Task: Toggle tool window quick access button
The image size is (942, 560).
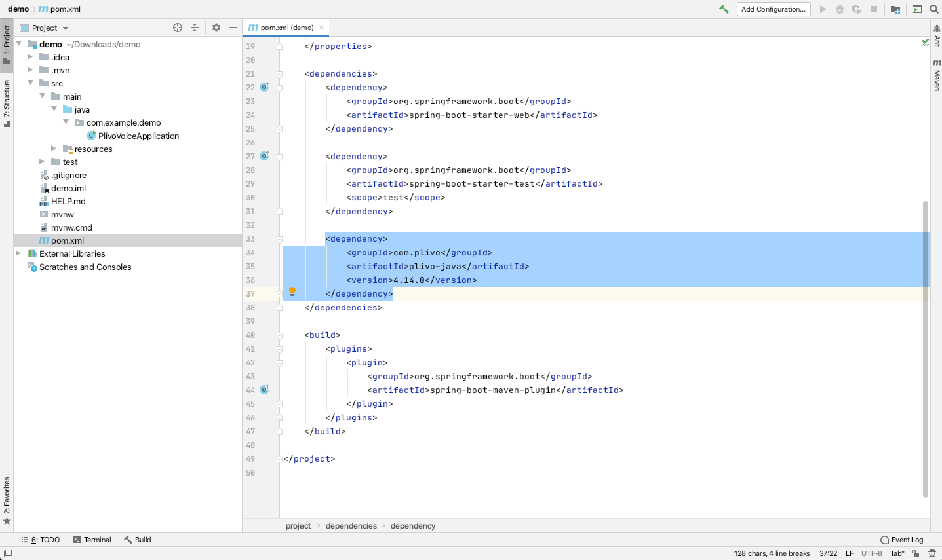Action: [x=7, y=553]
